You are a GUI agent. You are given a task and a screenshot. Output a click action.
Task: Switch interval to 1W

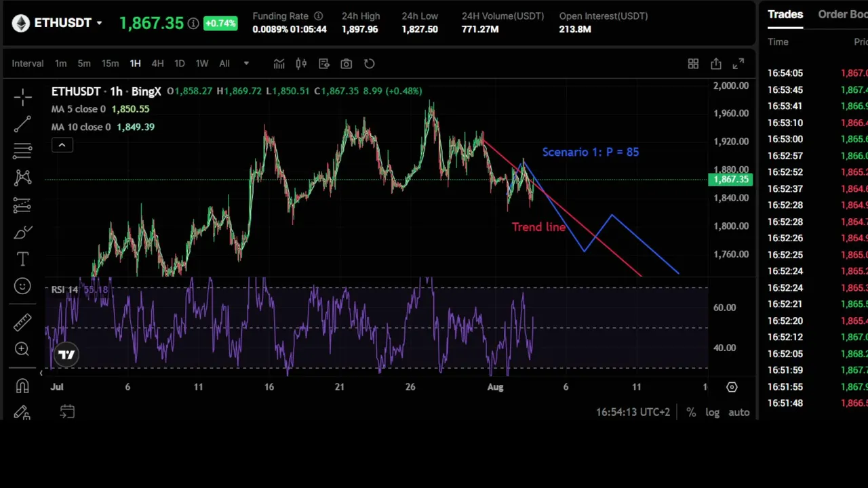coord(202,64)
